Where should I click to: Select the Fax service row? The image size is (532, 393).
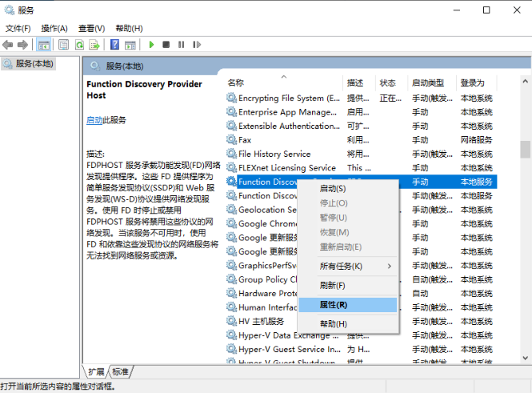pos(361,140)
